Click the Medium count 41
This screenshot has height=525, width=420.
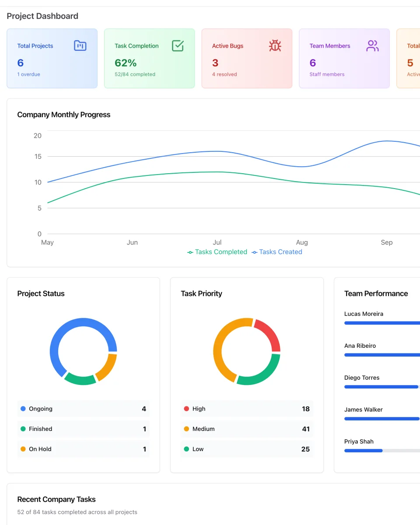[306, 429]
